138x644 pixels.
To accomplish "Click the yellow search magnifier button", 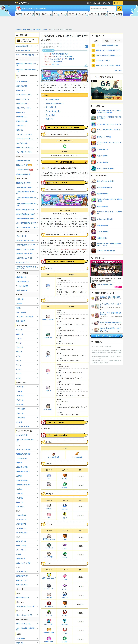I will (120, 8).
